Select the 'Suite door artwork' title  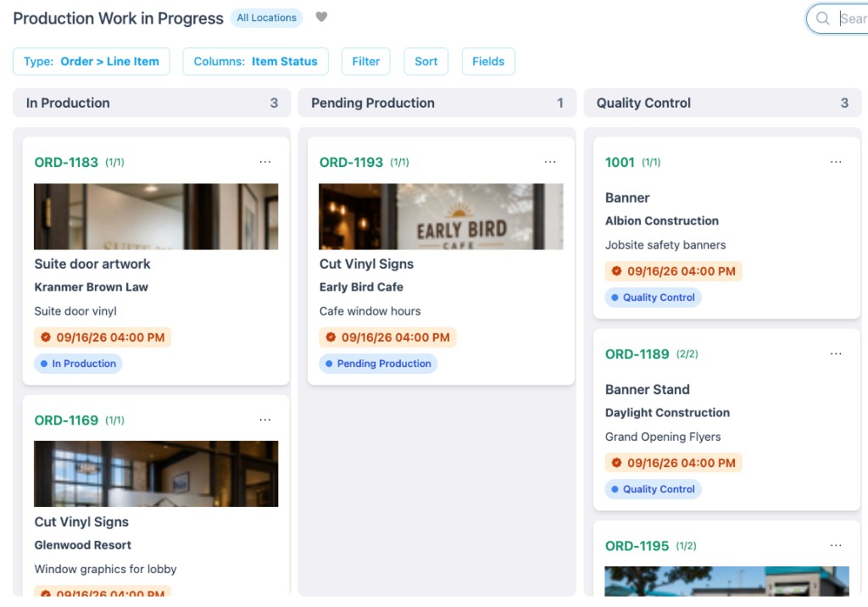click(x=92, y=264)
